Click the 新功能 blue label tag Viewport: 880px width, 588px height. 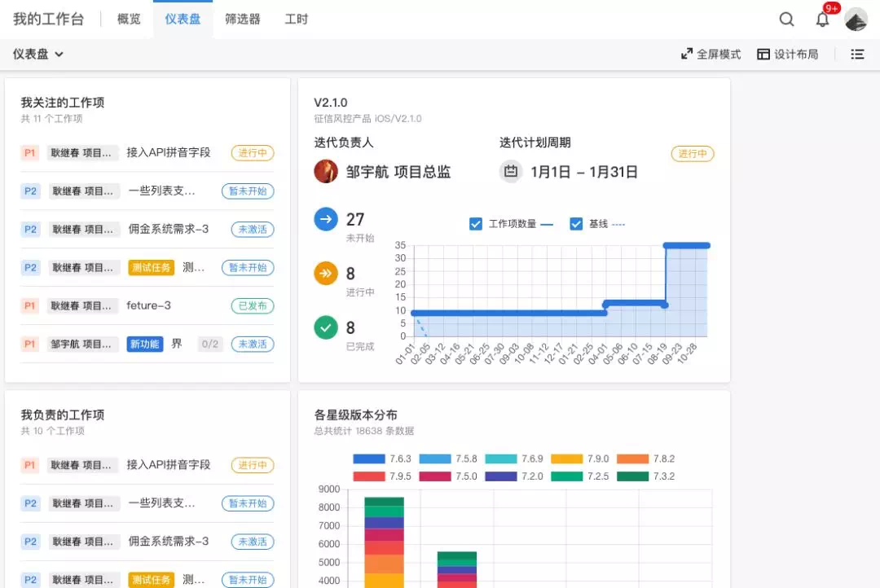pyautogui.click(x=145, y=344)
